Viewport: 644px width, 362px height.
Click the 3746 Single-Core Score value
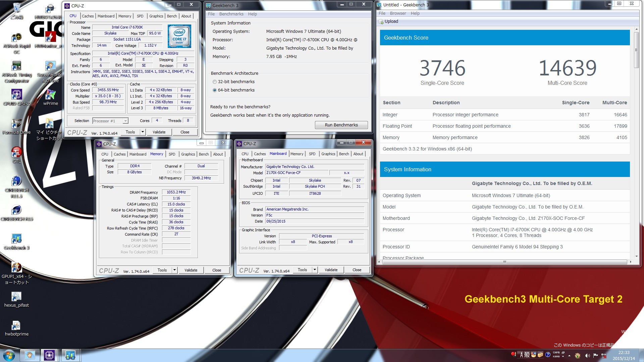(442, 68)
